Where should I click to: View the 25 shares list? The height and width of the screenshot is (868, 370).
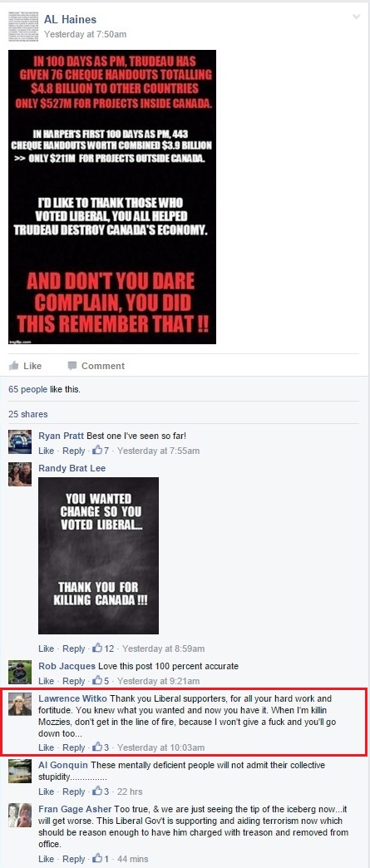[x=27, y=414]
